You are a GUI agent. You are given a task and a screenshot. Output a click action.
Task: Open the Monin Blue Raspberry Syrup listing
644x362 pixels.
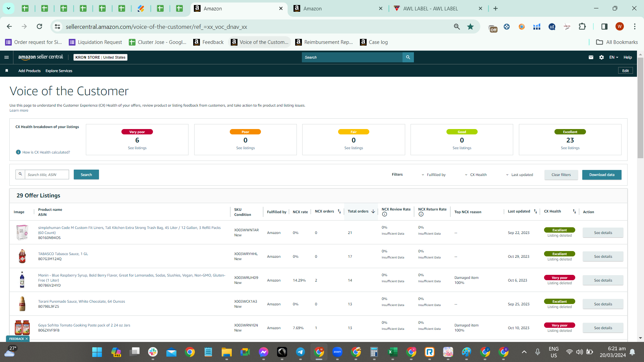coord(131,278)
